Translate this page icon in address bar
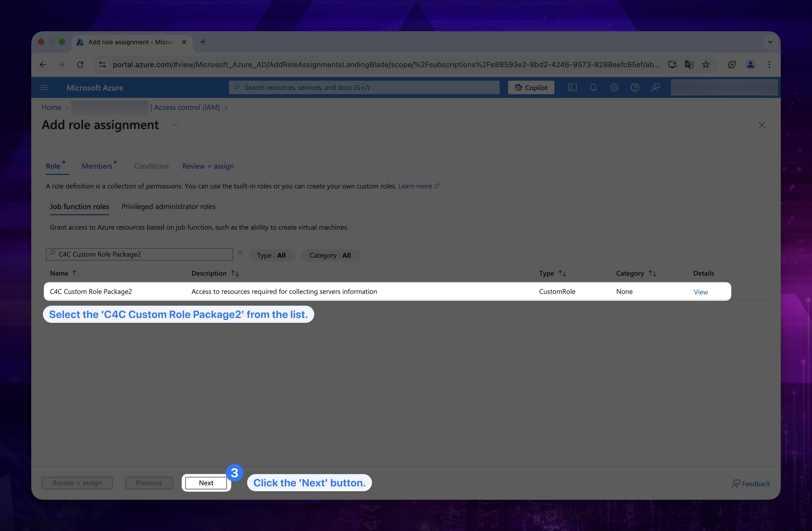Image resolution: width=812 pixels, height=531 pixels. tap(689, 65)
